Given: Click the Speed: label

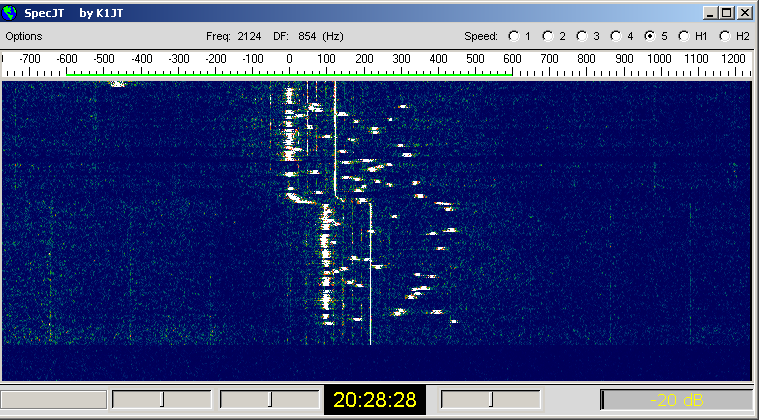Looking at the screenshot, I should [x=481, y=36].
